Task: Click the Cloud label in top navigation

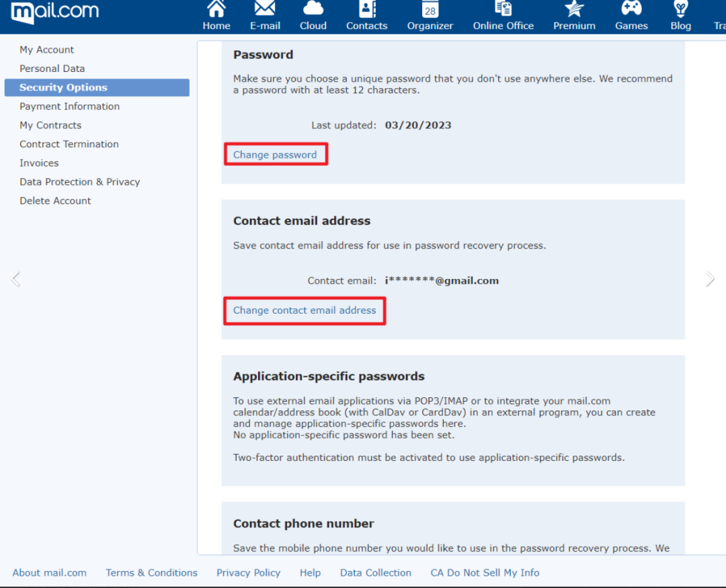Action: click(x=313, y=26)
